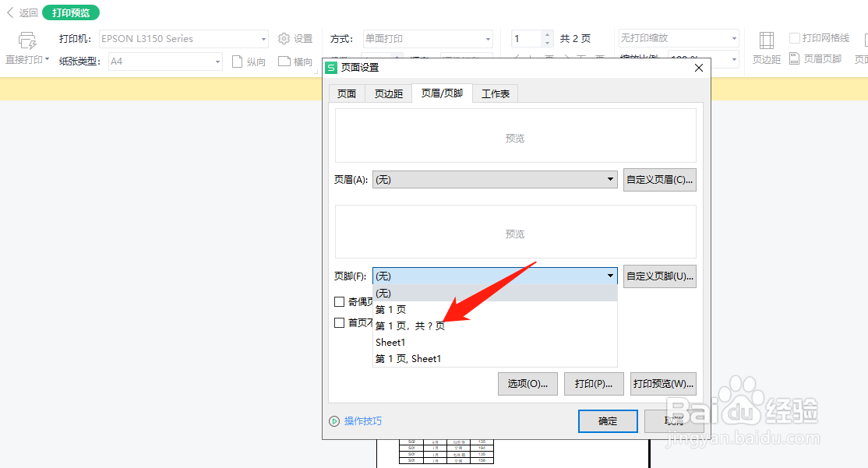868x468 pixels.
Task: Switch to the 工作表 tab
Action: click(x=494, y=93)
